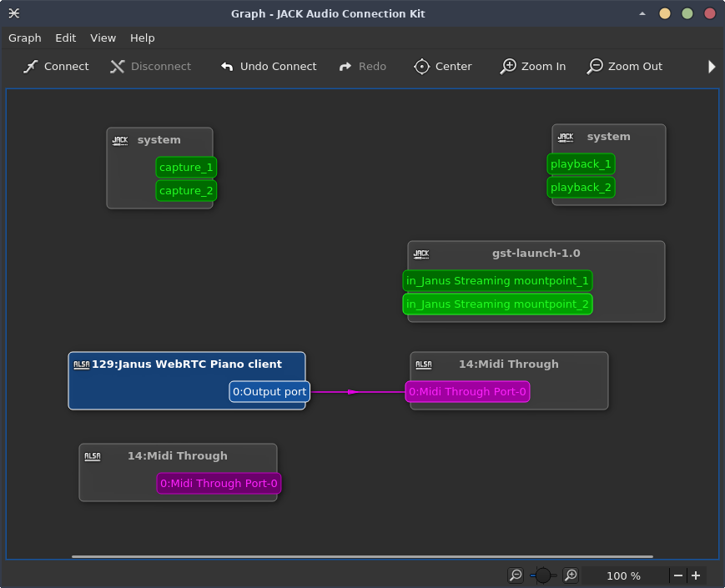Click the status bar zoom-in magnifier icon

click(x=571, y=575)
